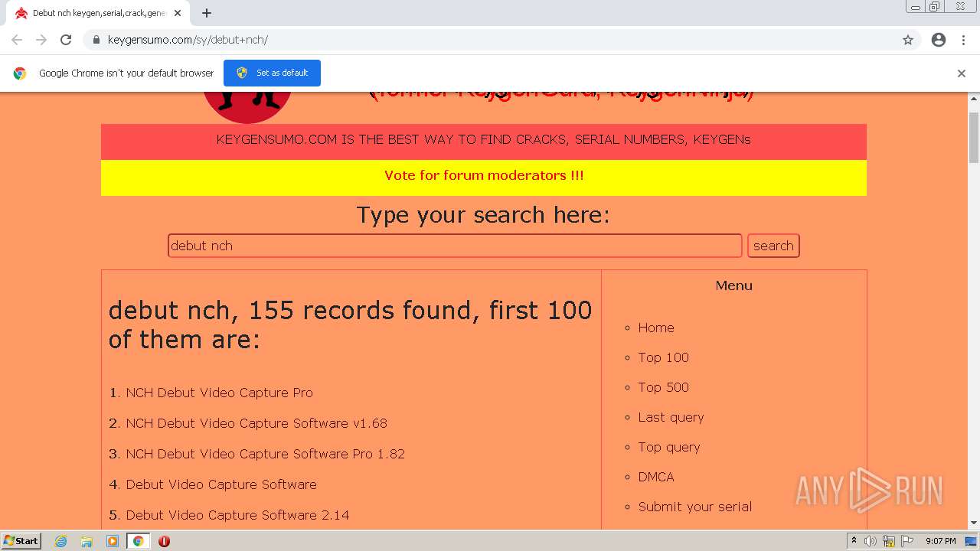Click the Action Center flag icon
The height and width of the screenshot is (551, 980).
tap(907, 541)
